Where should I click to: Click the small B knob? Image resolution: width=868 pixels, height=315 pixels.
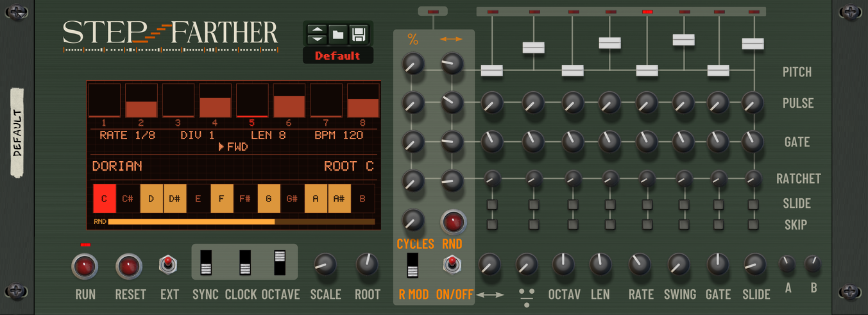(813, 263)
